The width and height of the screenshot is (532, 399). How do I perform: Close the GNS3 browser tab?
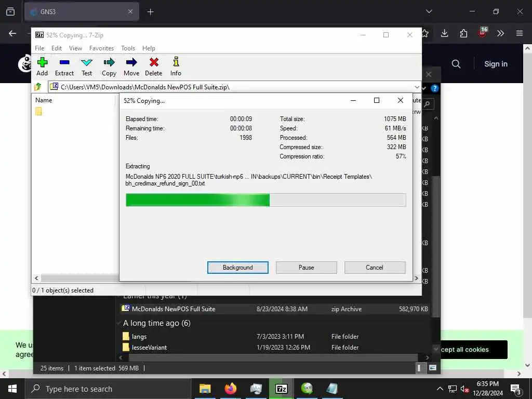click(130, 11)
